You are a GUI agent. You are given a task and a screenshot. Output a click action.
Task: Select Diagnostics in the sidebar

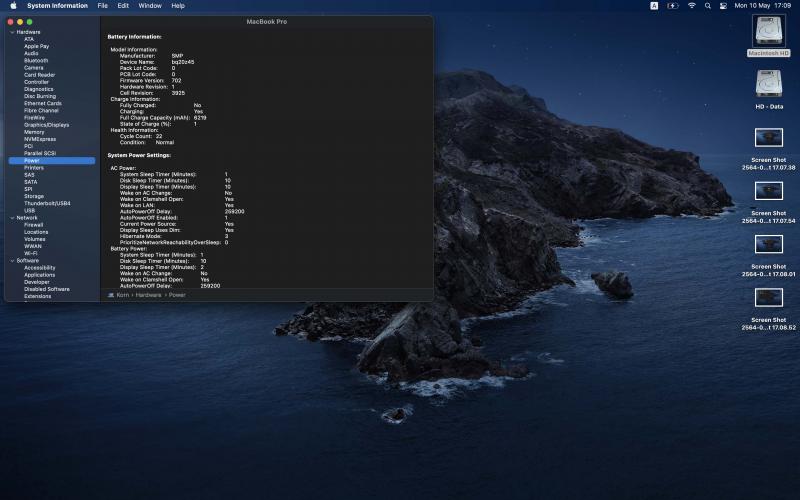point(38,89)
